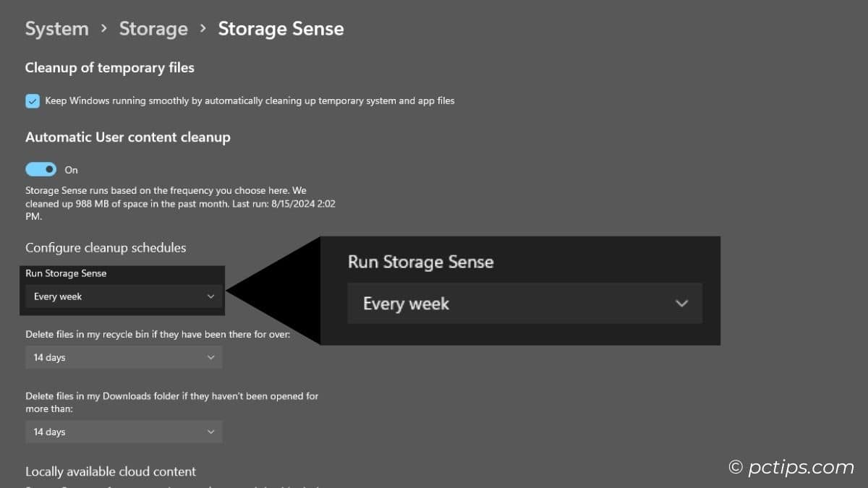Click the Locally available cloud content section
The width and height of the screenshot is (868, 488).
111,471
